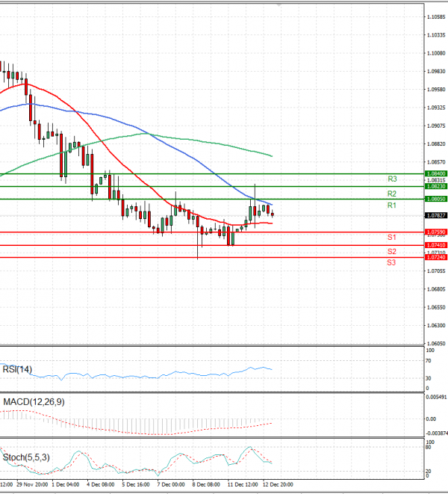The height and width of the screenshot is (494, 448).
Task: Click the Stoch(5,5,3) indicator label
Action: pyautogui.click(x=26, y=457)
